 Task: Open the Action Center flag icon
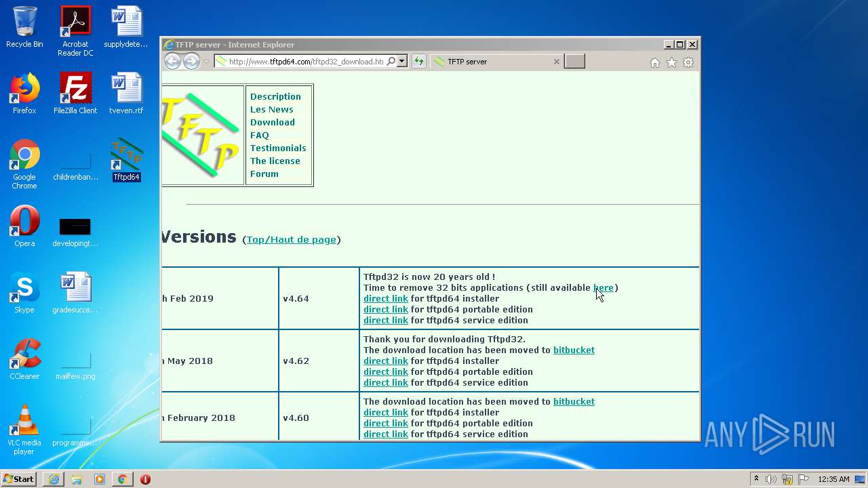(804, 479)
